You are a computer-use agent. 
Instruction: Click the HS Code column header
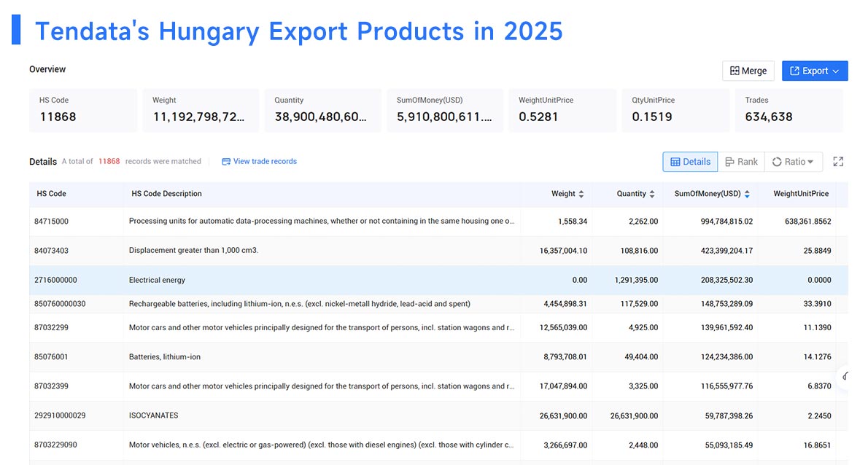52,194
